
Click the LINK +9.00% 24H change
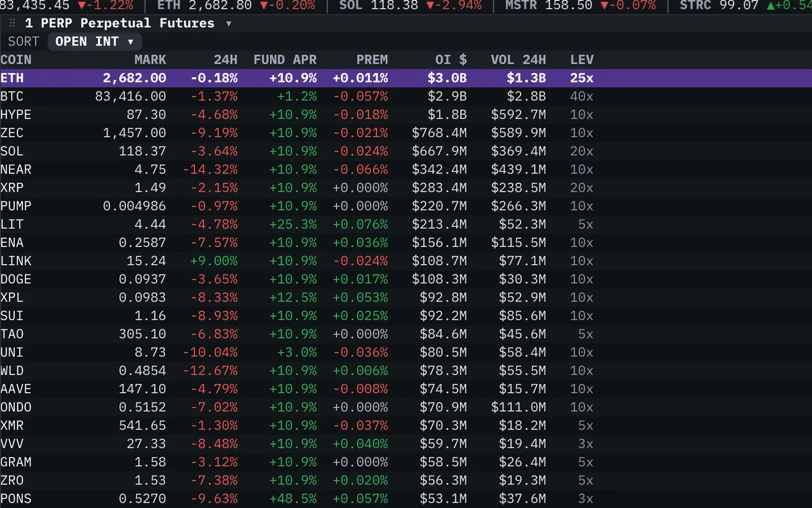214,261
